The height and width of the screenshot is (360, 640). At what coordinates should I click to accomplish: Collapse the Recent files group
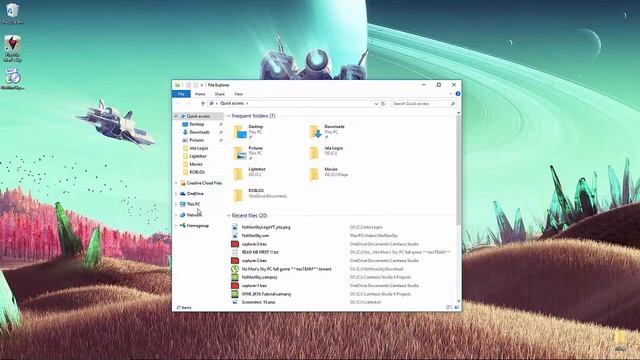pos(229,216)
